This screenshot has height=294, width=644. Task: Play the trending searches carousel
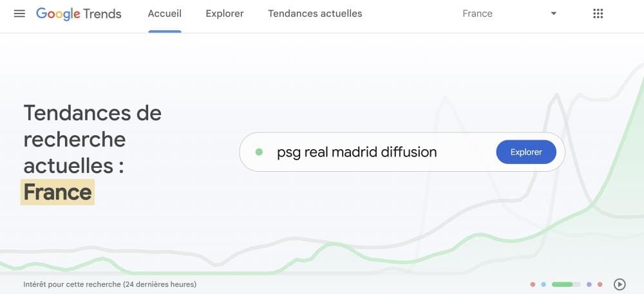click(620, 284)
